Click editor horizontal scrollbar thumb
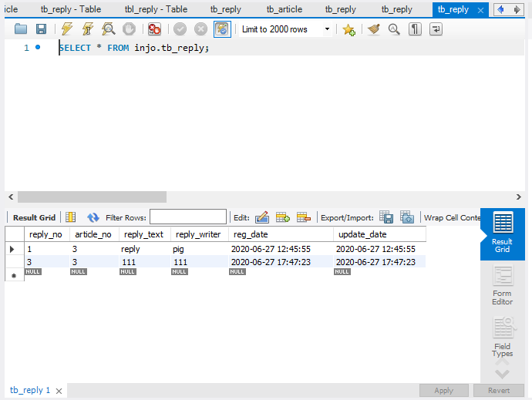532x400 pixels. click(92, 197)
